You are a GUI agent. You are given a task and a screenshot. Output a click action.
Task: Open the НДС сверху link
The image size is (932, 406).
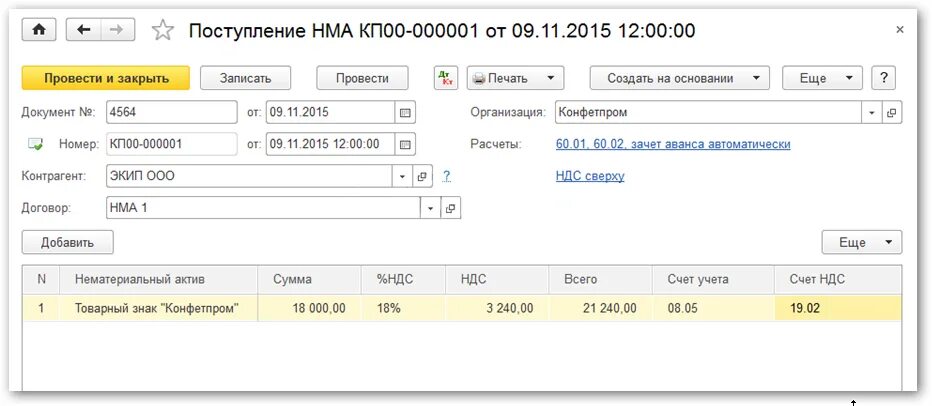point(590,176)
